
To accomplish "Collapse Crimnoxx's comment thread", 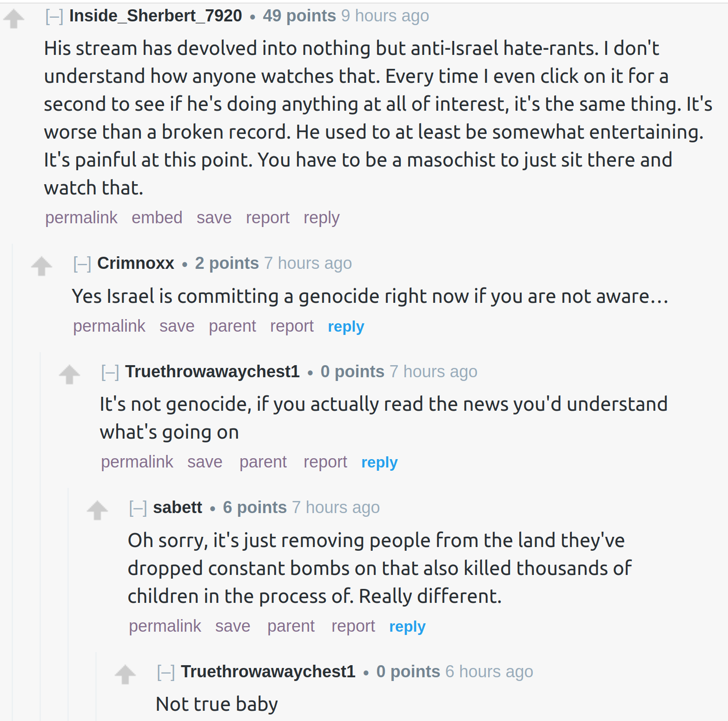I will [82, 264].
